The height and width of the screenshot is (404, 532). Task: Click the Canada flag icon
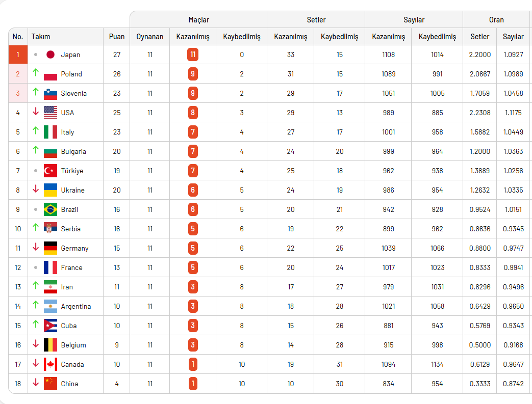click(x=50, y=364)
